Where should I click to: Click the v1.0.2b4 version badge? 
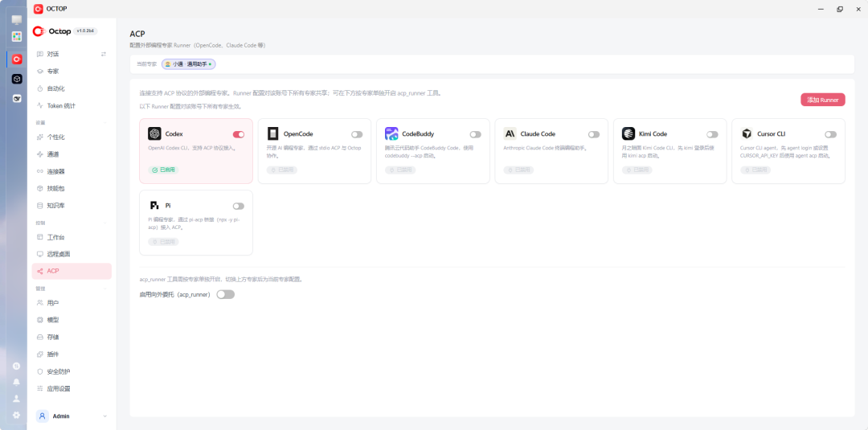pyautogui.click(x=86, y=31)
